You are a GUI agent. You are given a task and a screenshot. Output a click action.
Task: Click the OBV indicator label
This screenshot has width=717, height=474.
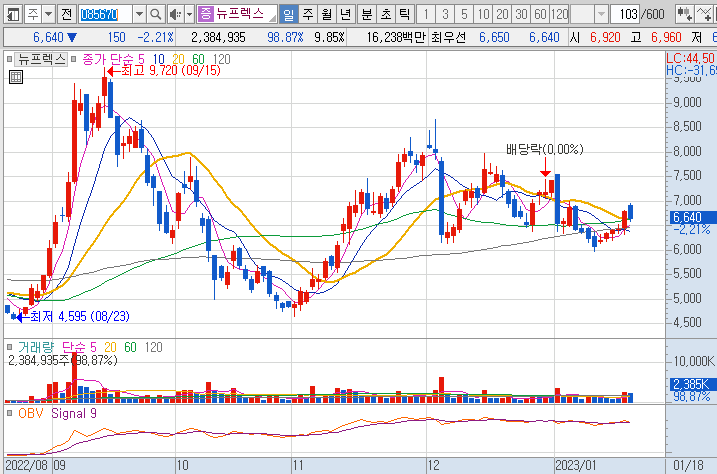(31, 414)
